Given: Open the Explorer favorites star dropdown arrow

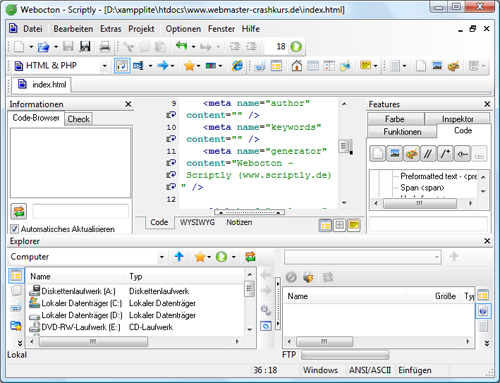Looking at the screenshot, I should coord(209,257).
